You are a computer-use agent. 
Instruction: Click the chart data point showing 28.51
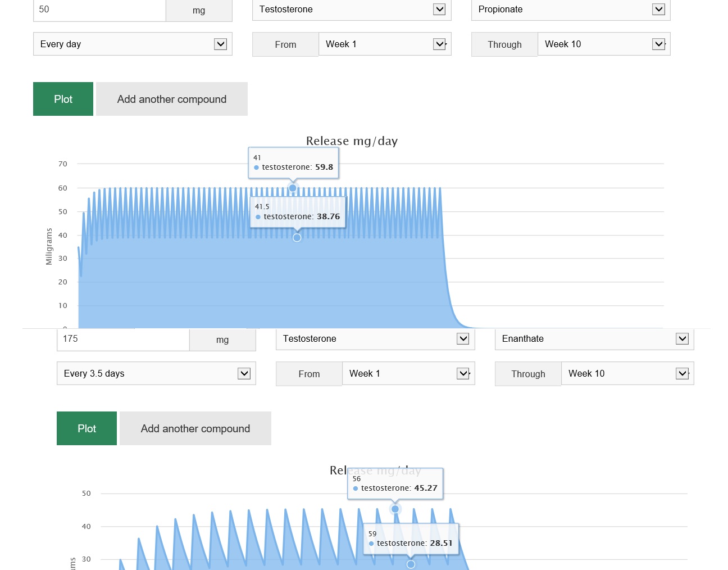click(x=411, y=564)
